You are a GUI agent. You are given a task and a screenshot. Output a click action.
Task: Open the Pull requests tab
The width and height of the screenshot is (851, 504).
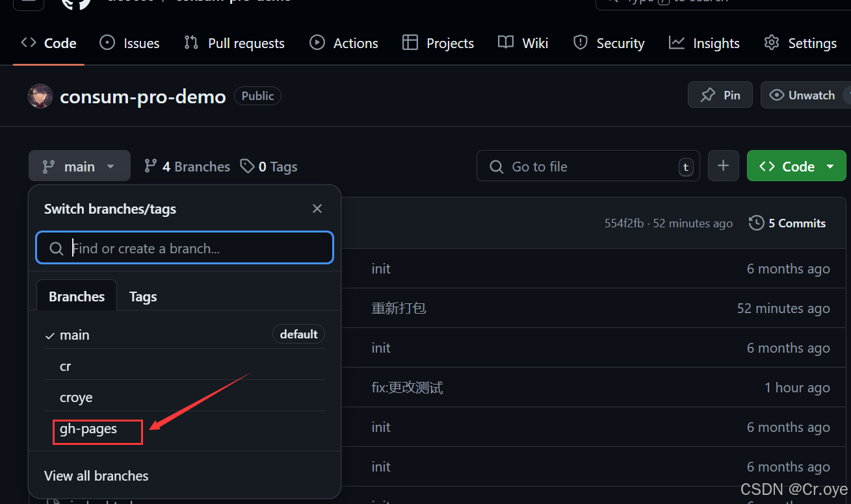click(234, 43)
